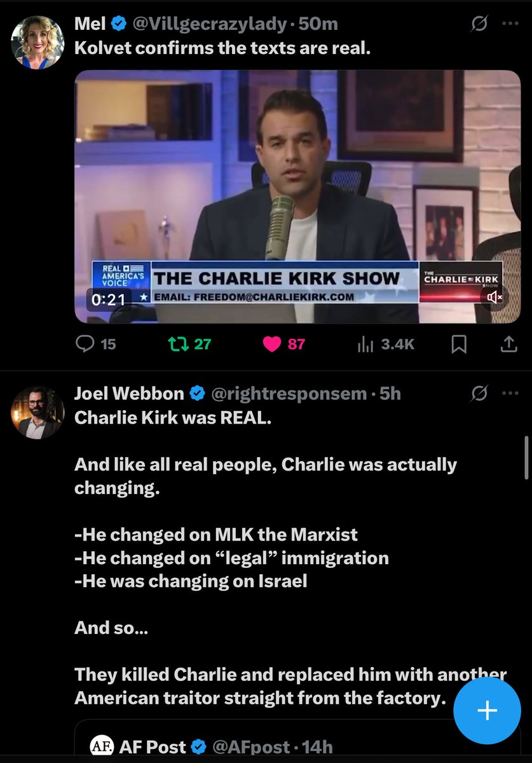Open replies on Mel's post
The image size is (532, 763).
(95, 344)
